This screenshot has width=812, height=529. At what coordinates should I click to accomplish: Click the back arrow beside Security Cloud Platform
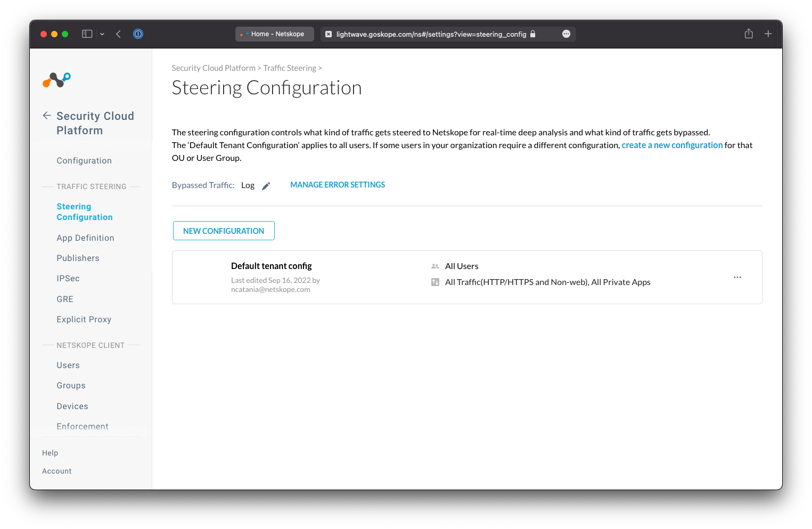(47, 116)
